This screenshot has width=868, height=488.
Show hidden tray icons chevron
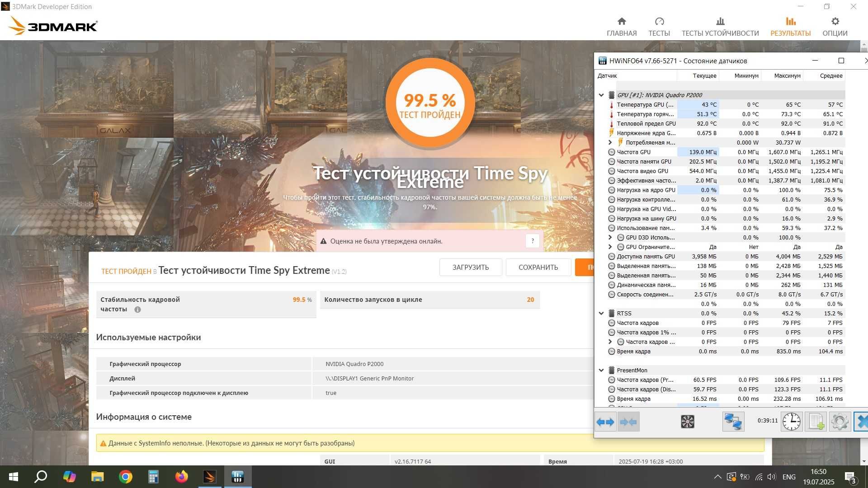pos(717,477)
